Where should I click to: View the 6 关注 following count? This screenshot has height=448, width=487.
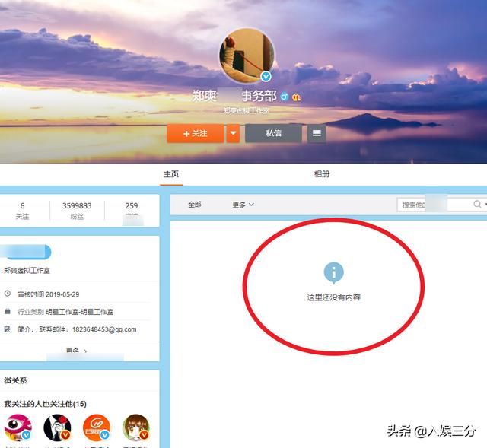coord(22,211)
